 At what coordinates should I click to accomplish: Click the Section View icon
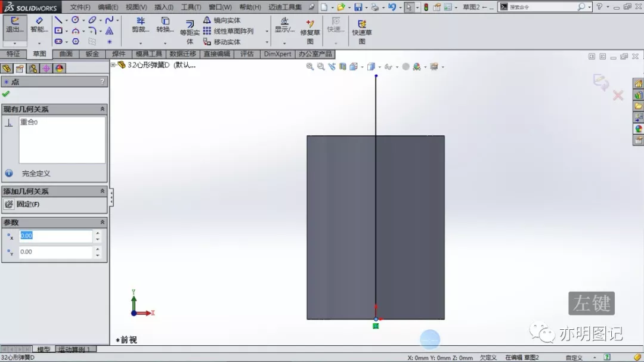[342, 67]
